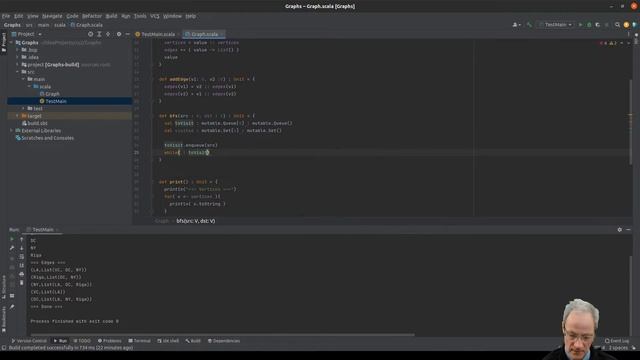This screenshot has height=360, width=640.
Task: Start debugging with the bug icon
Action: [589, 25]
